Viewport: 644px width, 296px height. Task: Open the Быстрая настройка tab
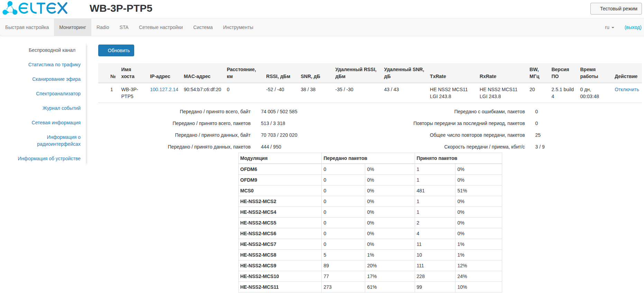(27, 28)
